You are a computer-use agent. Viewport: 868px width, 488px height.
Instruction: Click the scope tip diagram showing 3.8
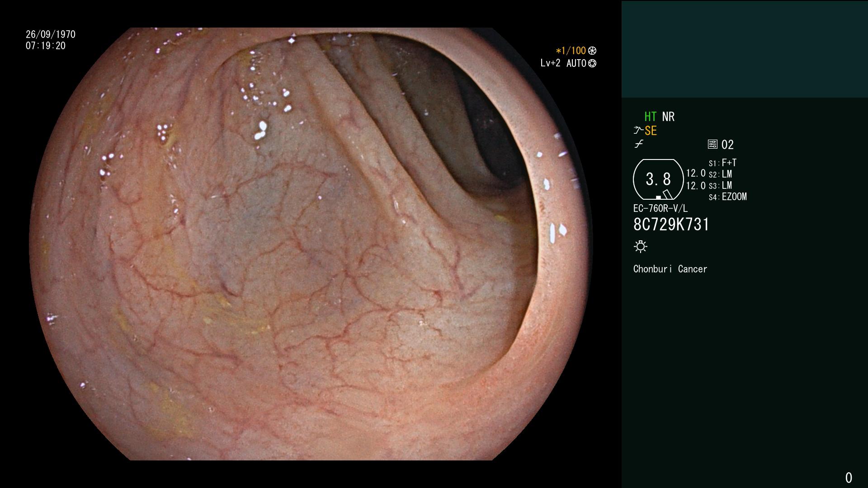point(658,179)
